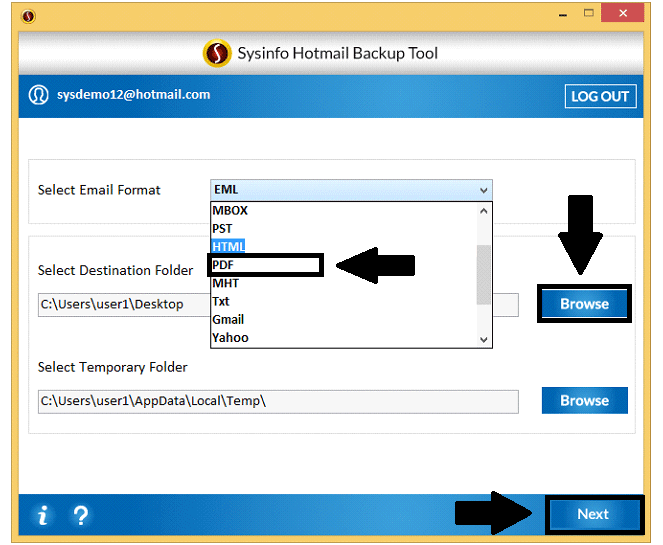This screenshot has height=545, width=663.
Task: Browse for the temporary folder
Action: 584,400
